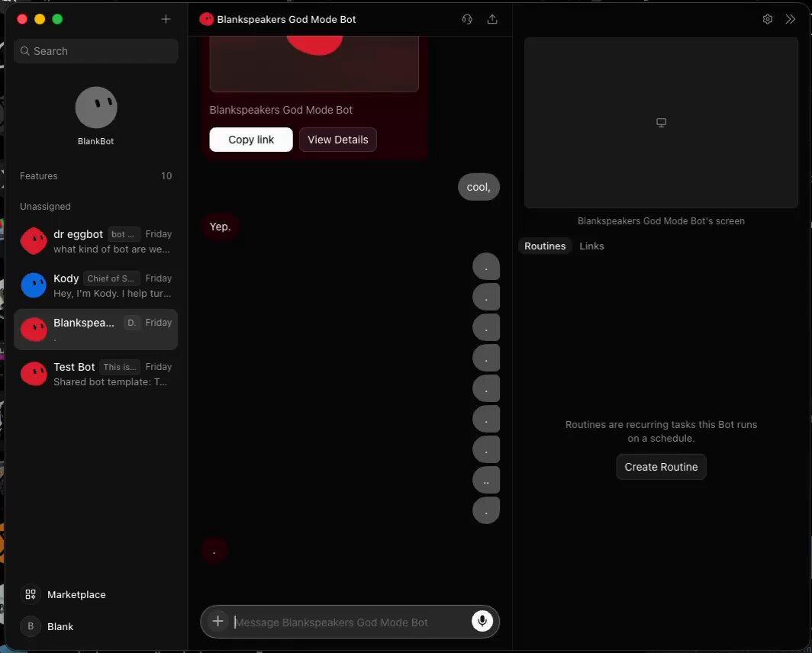812x653 pixels.
Task: Open the headset icon in chat header
Action: [467, 19]
